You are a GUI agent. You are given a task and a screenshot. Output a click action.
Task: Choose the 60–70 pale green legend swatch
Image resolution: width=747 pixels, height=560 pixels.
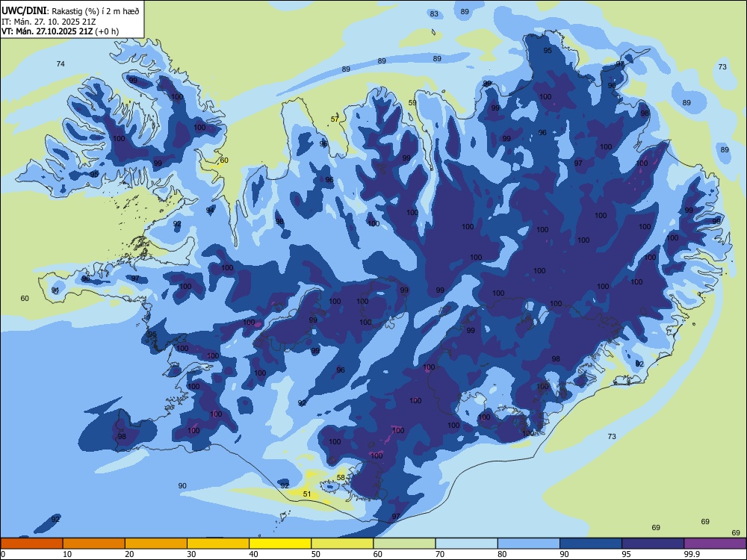point(404,544)
